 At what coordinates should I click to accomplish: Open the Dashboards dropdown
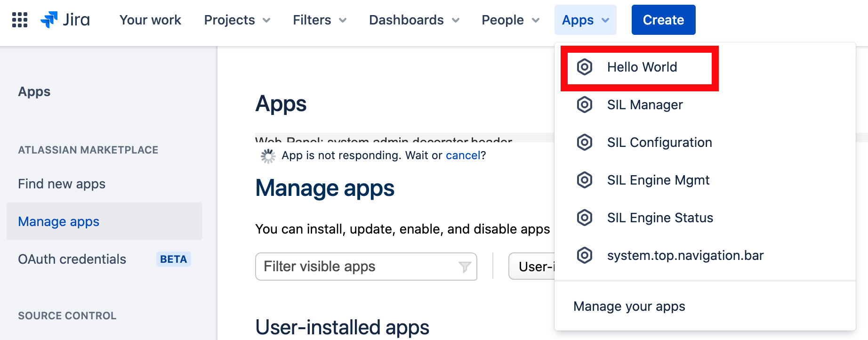[414, 20]
